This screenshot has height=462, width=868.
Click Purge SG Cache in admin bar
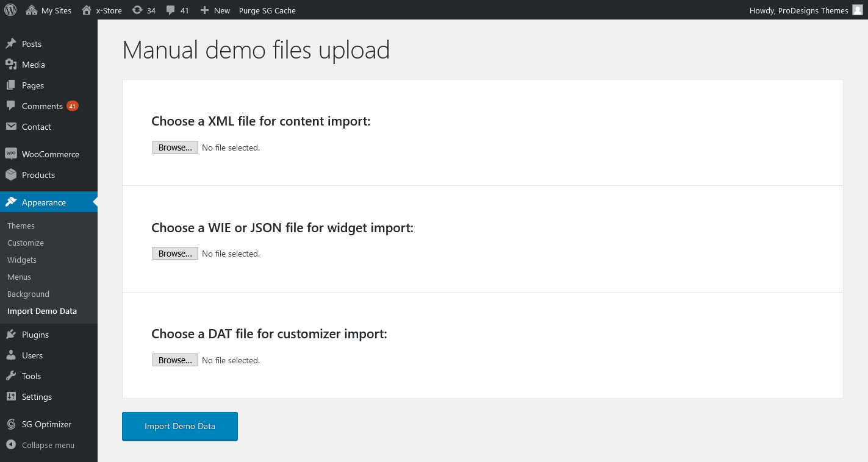tap(267, 10)
